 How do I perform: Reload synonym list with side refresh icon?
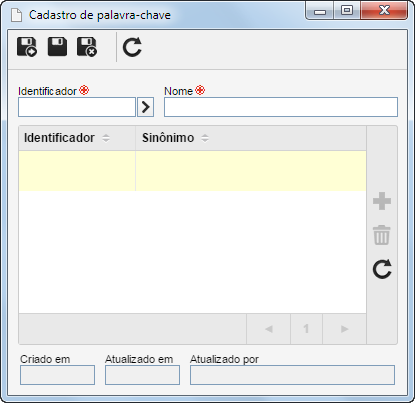click(382, 269)
